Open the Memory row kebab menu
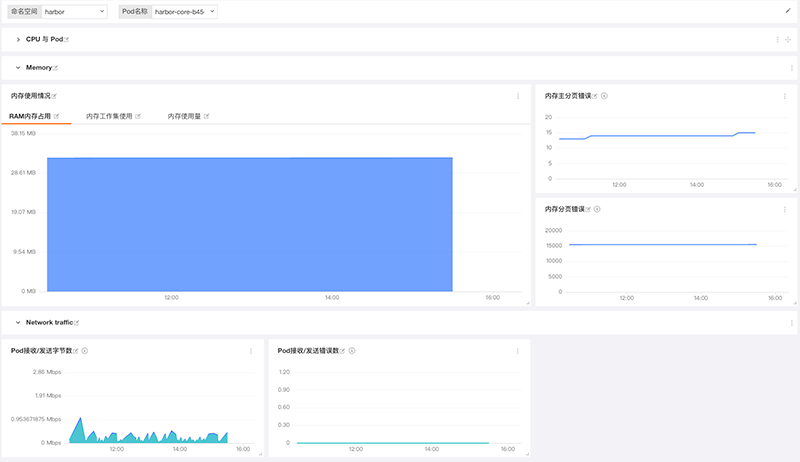Screen dimensions: 800x462 792,67
